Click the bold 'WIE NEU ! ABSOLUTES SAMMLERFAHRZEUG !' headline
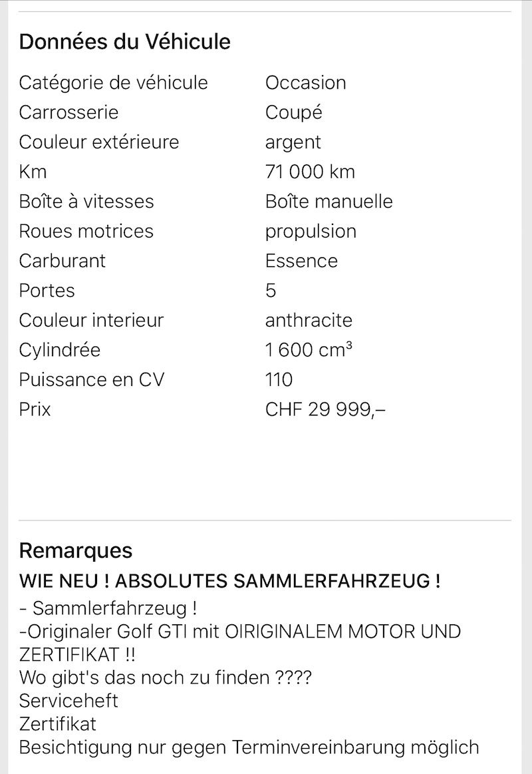The image size is (532, 774). (x=230, y=581)
